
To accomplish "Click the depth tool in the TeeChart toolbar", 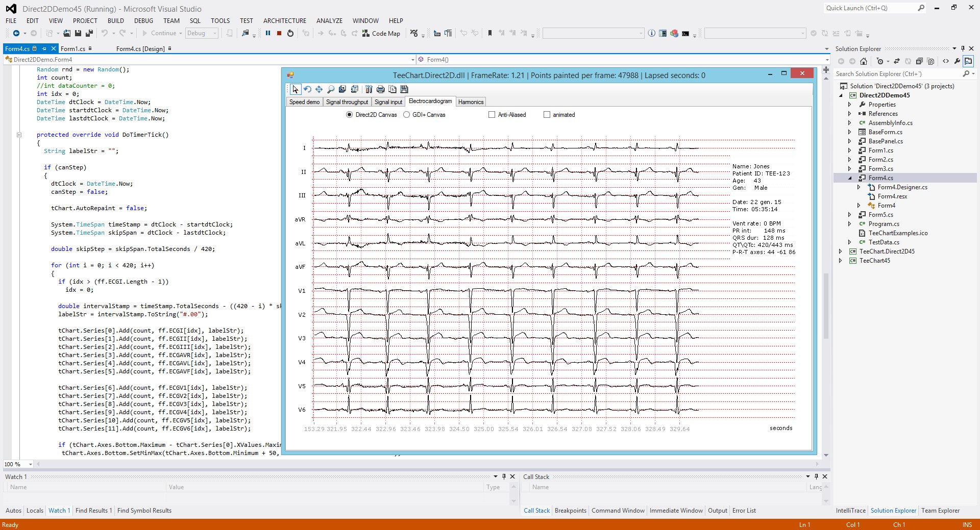I will click(x=342, y=89).
